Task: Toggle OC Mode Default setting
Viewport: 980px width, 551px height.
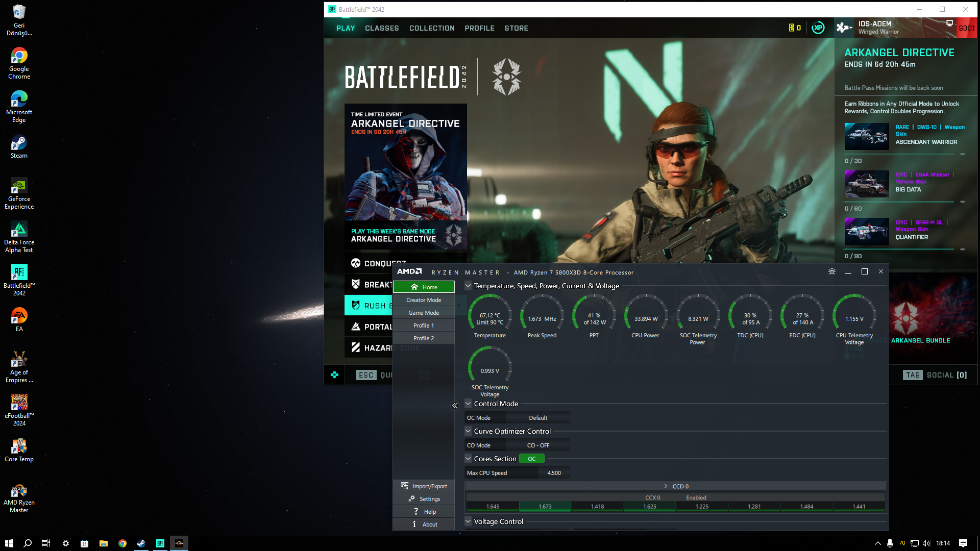Action: click(538, 418)
